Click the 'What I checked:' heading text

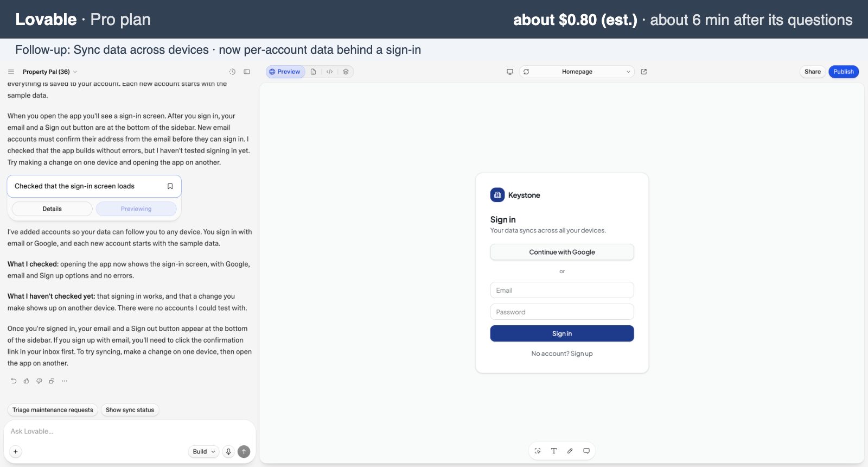tap(33, 264)
